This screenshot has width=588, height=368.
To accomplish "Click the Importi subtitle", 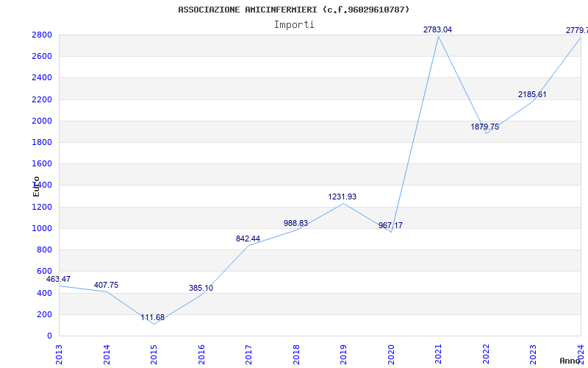I will click(x=294, y=25).
